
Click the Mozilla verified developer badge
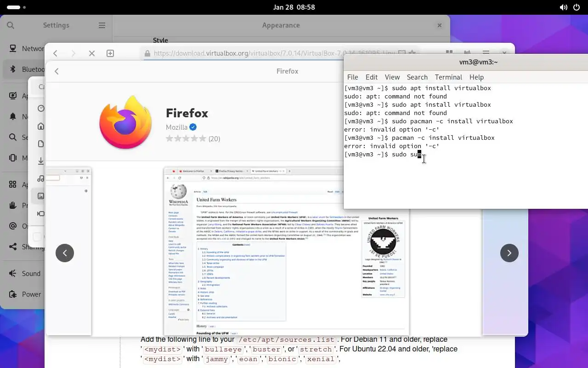(x=193, y=127)
